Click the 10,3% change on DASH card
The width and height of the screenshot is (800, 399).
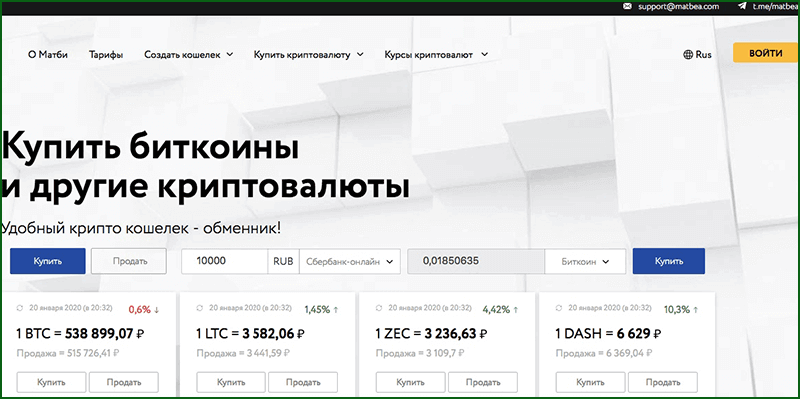click(x=677, y=309)
